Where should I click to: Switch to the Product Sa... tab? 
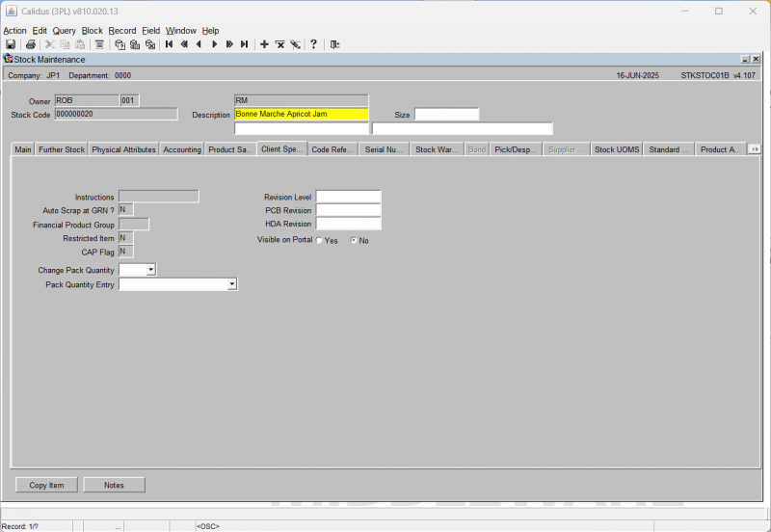pos(230,149)
